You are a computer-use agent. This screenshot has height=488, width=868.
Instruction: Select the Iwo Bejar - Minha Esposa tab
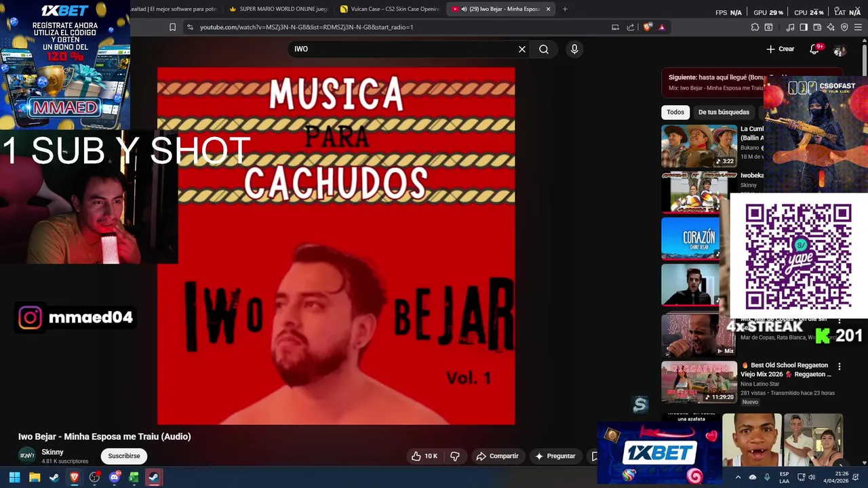pyautogui.click(x=500, y=9)
